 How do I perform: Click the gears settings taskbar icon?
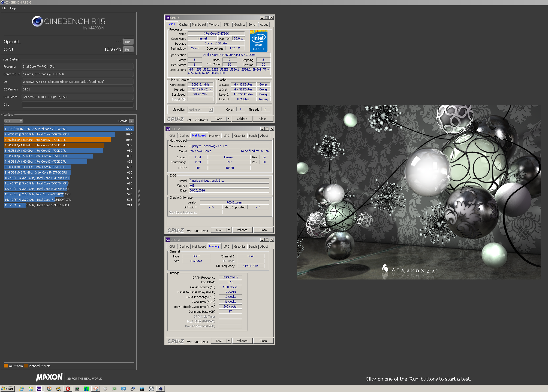pos(133,389)
